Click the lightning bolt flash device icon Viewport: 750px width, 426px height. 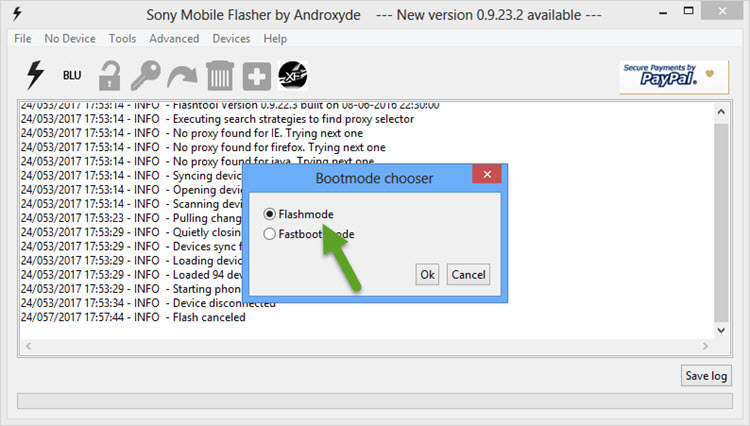point(35,75)
